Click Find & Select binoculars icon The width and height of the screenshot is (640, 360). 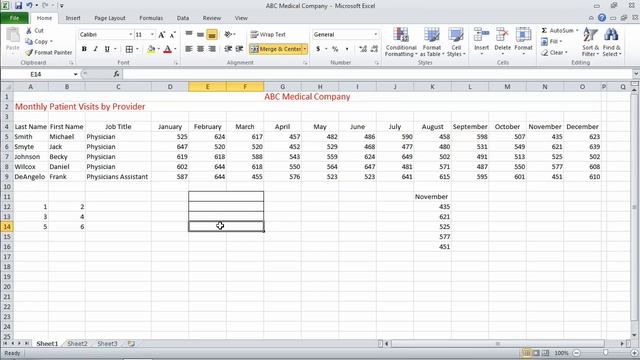(x=611, y=36)
